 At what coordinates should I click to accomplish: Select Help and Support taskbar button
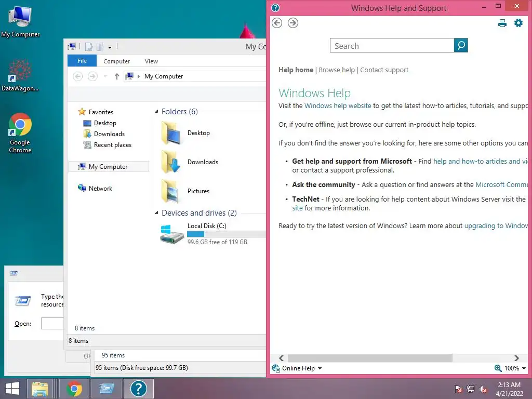(x=139, y=389)
